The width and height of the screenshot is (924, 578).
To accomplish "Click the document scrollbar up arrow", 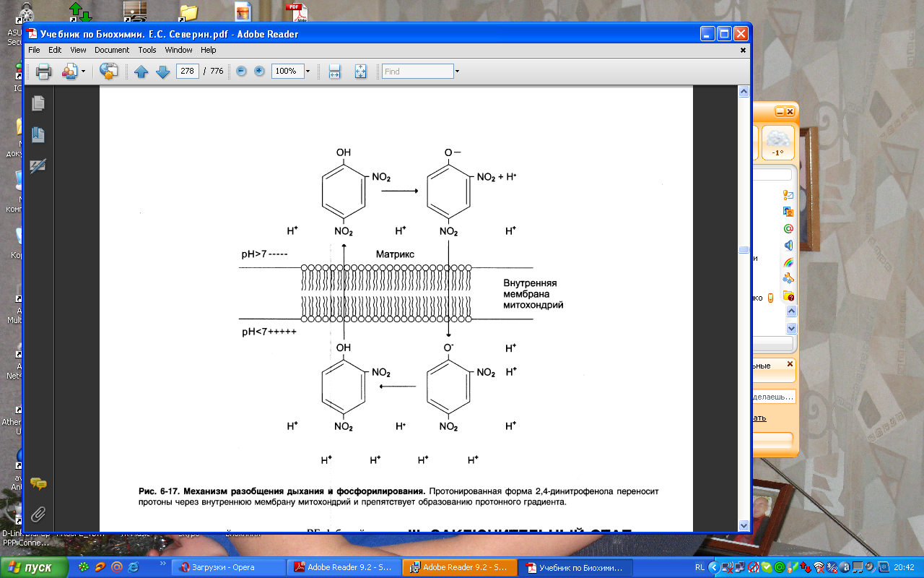I will (x=744, y=92).
